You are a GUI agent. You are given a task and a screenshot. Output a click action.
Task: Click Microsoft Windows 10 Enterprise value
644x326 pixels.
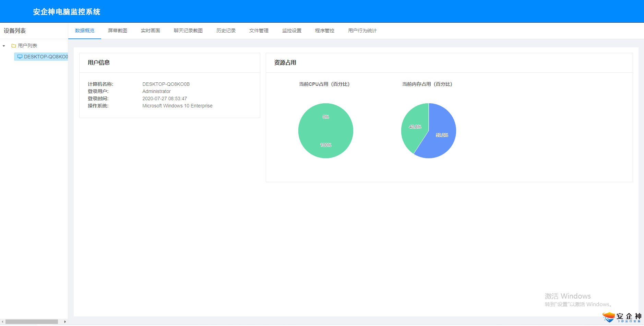(177, 106)
